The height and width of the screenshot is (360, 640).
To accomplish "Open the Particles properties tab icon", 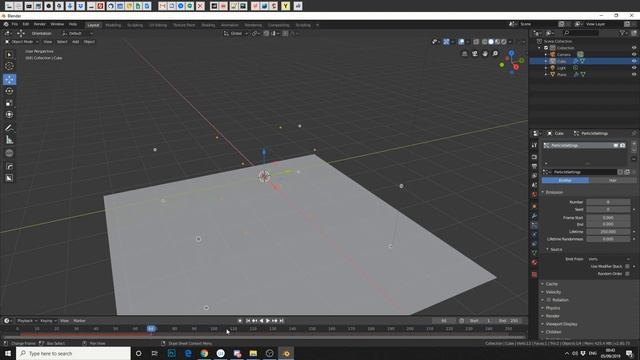I will pos(534,225).
